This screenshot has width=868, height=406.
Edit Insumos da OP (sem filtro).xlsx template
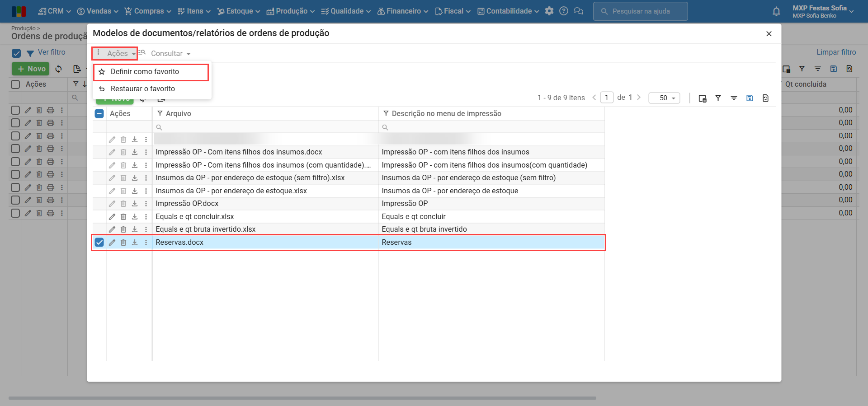tap(112, 178)
